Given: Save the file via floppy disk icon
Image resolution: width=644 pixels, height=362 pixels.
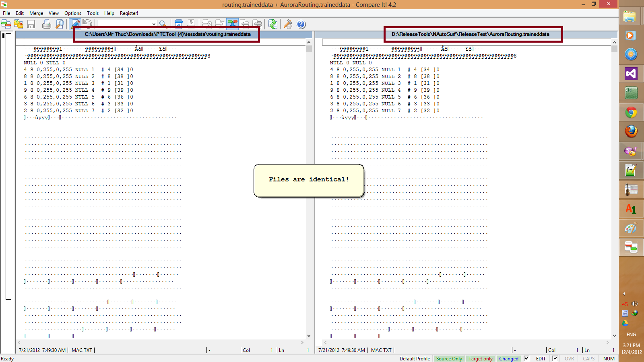Looking at the screenshot, I should tap(31, 24).
